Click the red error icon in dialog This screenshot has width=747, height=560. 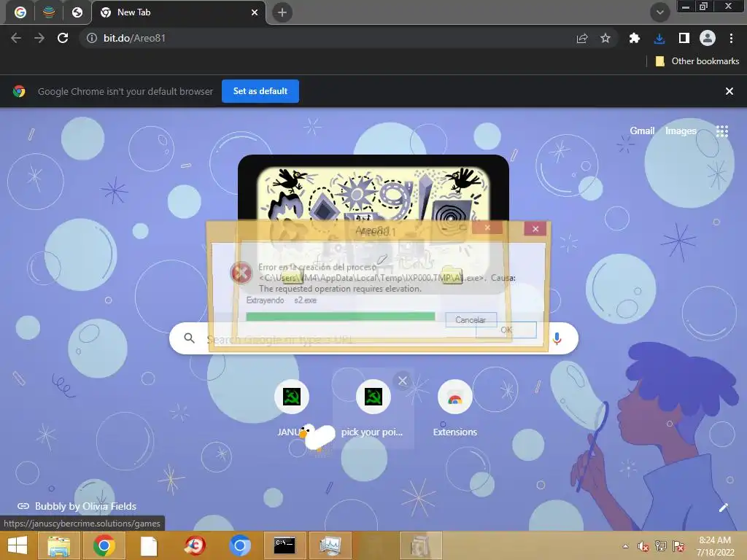click(x=241, y=273)
